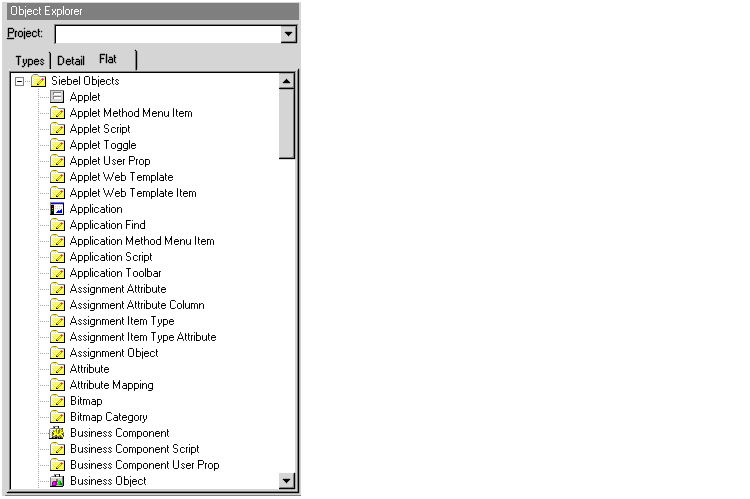Click the Business Component User Prop folder icon
This screenshot has width=750, height=499.
pos(57,465)
